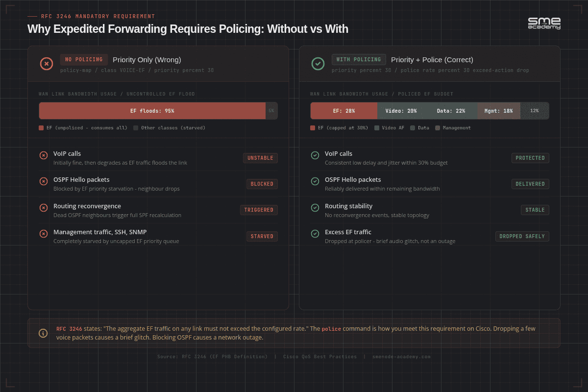This screenshot has width=588, height=392.
Task: Click the WITH POLICING badge
Action: click(359, 60)
